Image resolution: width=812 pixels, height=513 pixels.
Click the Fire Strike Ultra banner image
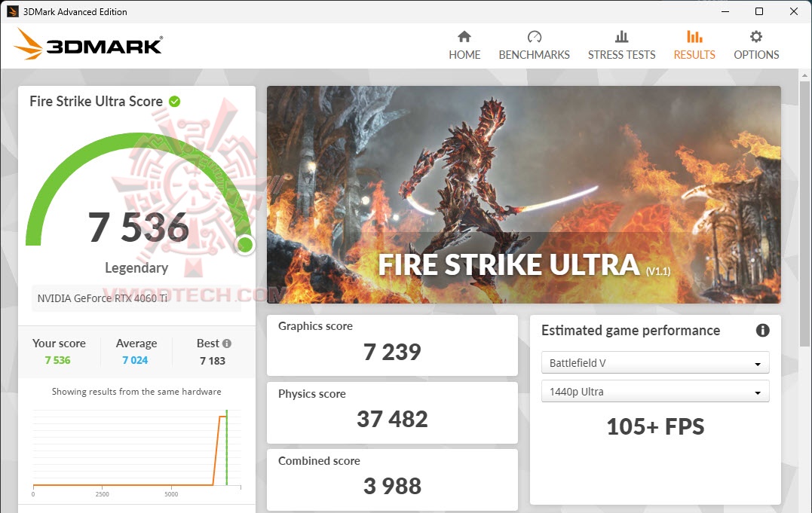click(523, 194)
